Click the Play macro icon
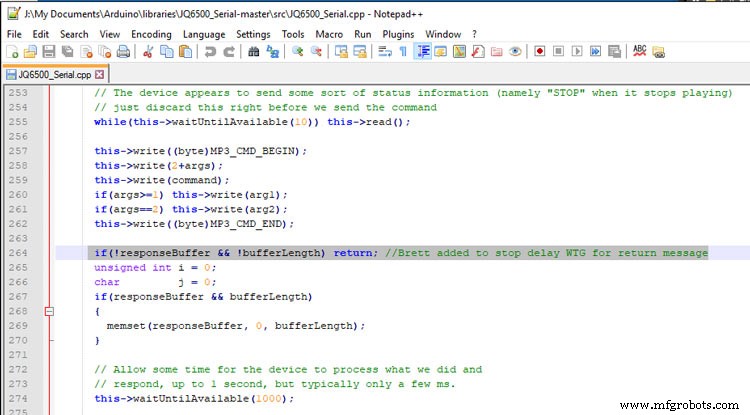Image resolution: width=750 pixels, height=415 pixels. [x=577, y=51]
